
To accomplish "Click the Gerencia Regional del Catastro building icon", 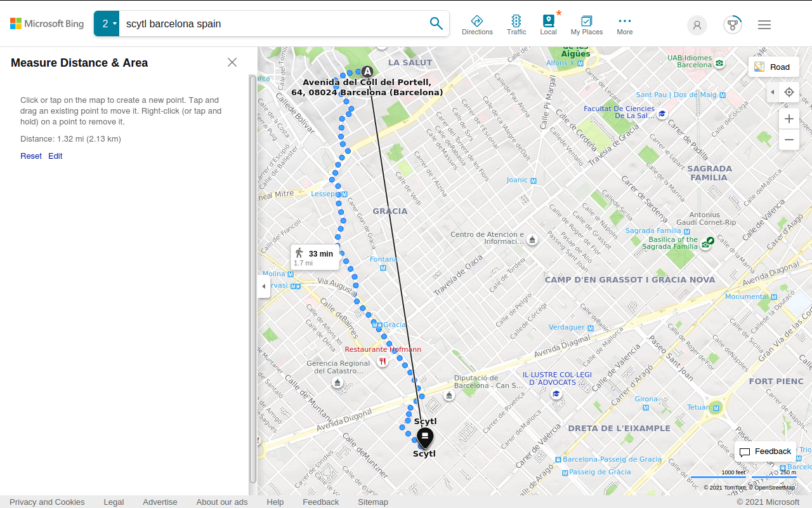I will point(337,382).
